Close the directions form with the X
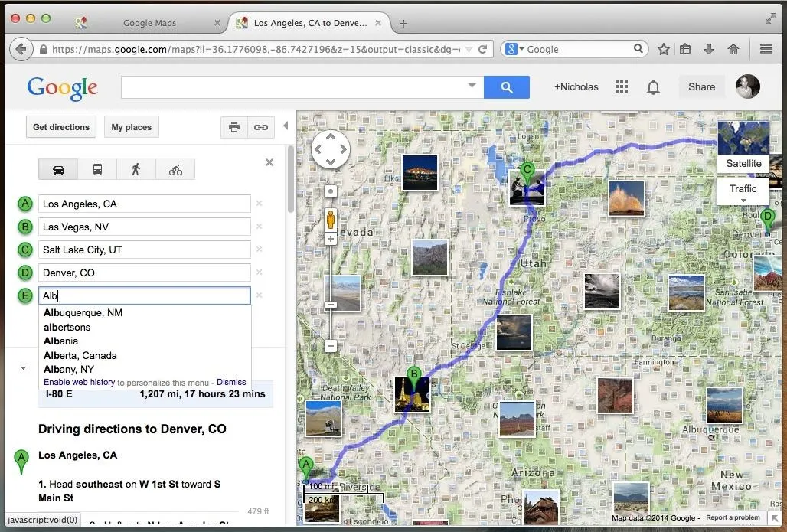The image size is (787, 532). 269,162
